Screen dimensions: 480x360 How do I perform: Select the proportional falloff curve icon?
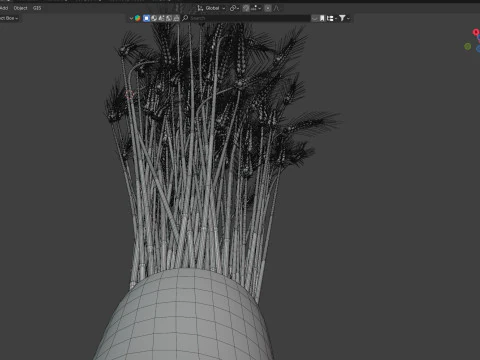[276, 8]
